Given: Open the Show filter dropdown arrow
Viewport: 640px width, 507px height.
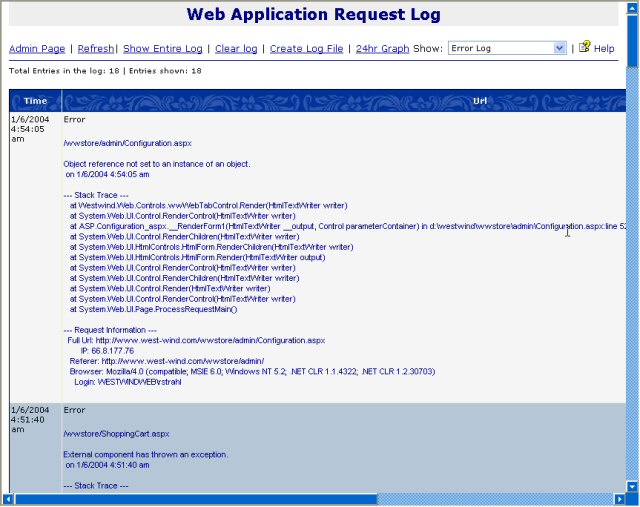Looking at the screenshot, I should tap(559, 48).
